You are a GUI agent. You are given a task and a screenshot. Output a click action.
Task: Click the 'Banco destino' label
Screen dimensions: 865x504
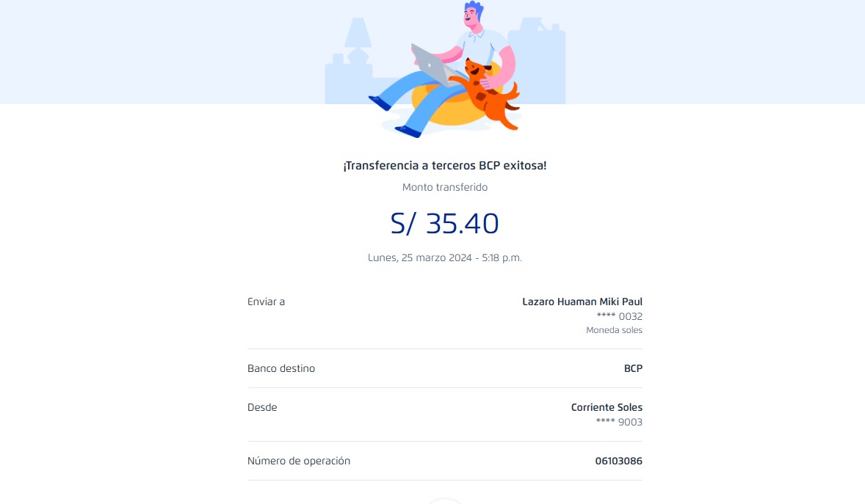(x=281, y=368)
